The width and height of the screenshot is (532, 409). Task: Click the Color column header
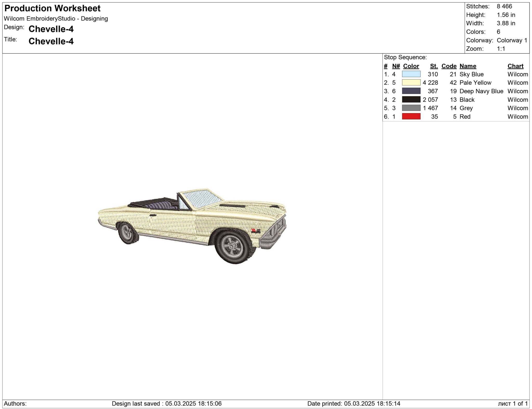pos(411,66)
